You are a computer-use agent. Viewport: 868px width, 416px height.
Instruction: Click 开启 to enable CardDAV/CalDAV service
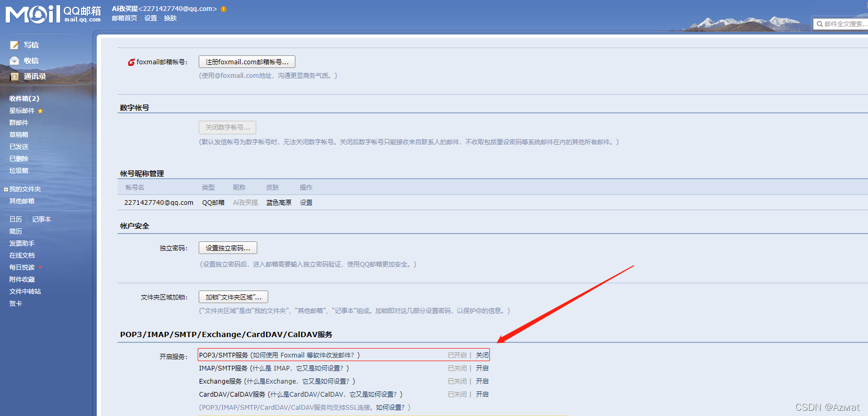click(482, 395)
